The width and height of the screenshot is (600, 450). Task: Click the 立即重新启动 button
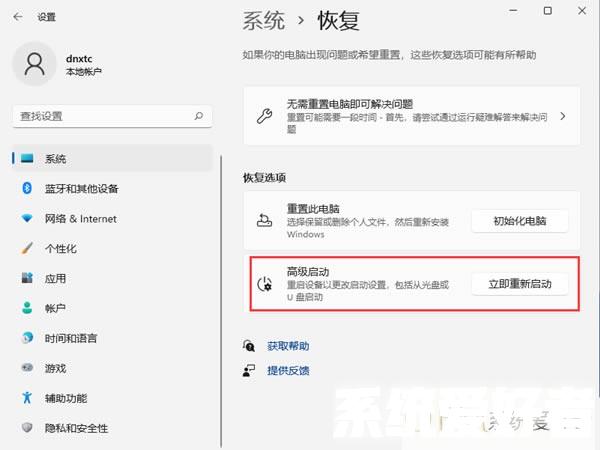pos(519,284)
